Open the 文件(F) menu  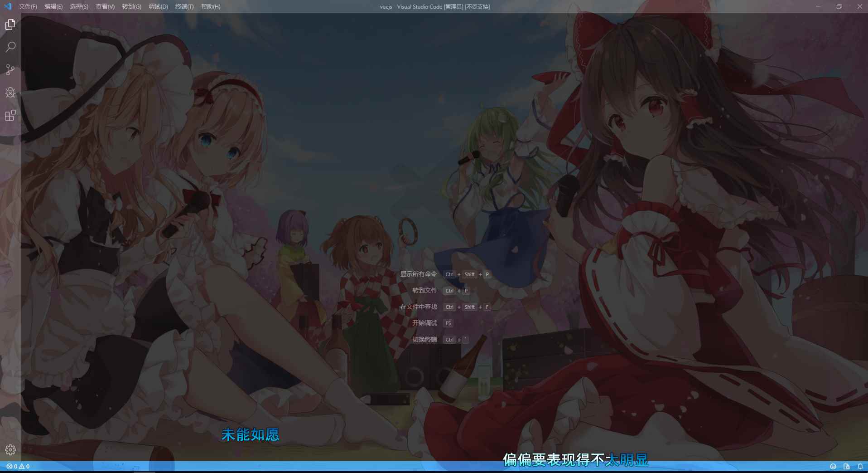[x=28, y=6]
